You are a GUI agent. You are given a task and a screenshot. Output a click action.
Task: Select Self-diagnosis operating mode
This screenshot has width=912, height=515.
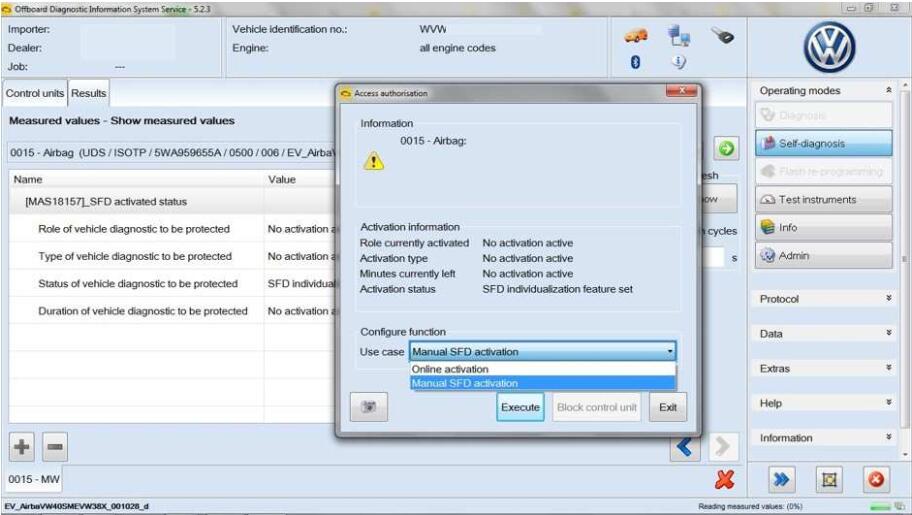pos(824,143)
